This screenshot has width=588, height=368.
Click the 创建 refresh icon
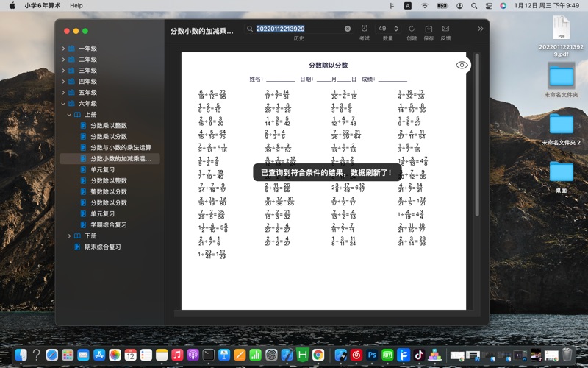(x=412, y=29)
